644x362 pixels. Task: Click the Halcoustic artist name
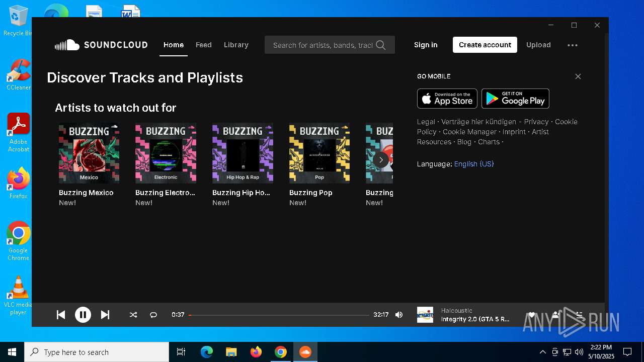pyautogui.click(x=457, y=311)
